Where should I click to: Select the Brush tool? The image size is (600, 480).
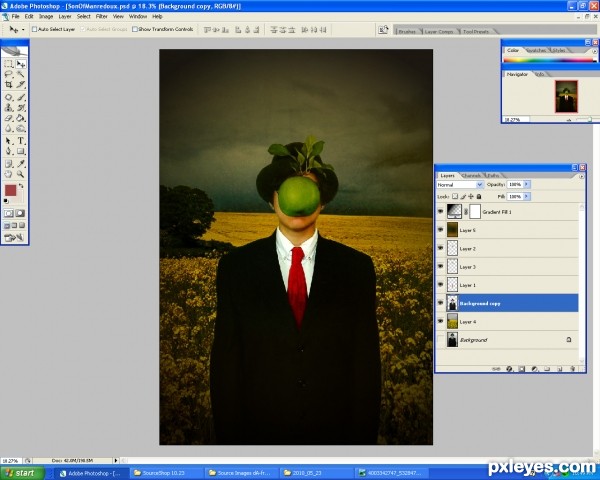tap(21, 98)
